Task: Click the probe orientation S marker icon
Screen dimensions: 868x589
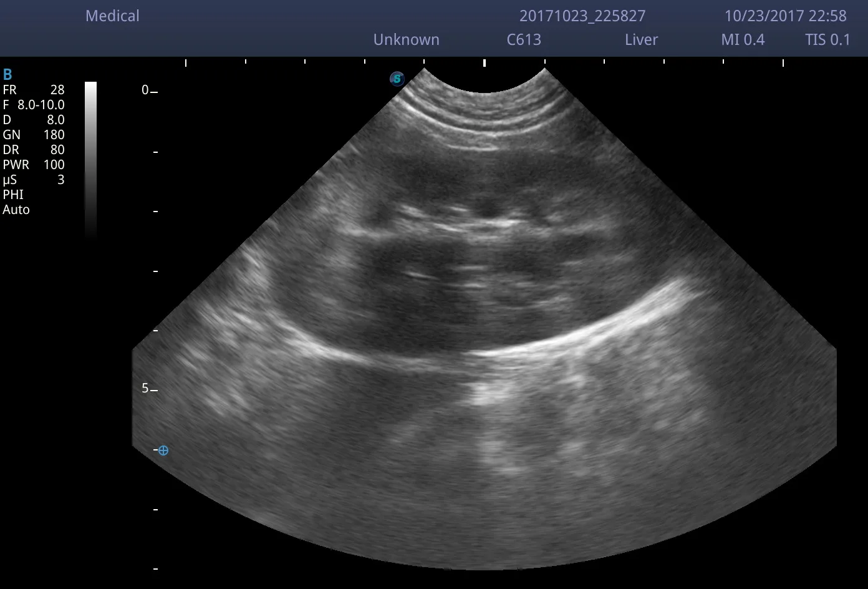Action: click(x=397, y=79)
